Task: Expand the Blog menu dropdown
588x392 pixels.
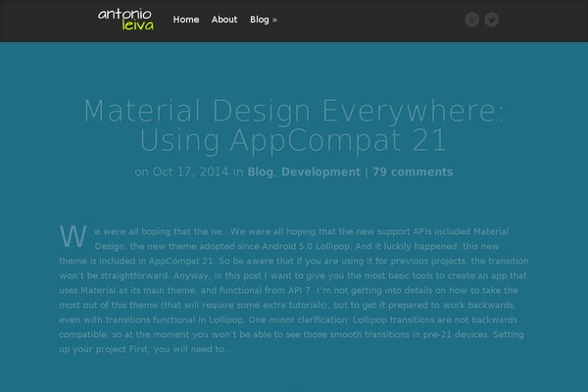Action: pos(264,20)
